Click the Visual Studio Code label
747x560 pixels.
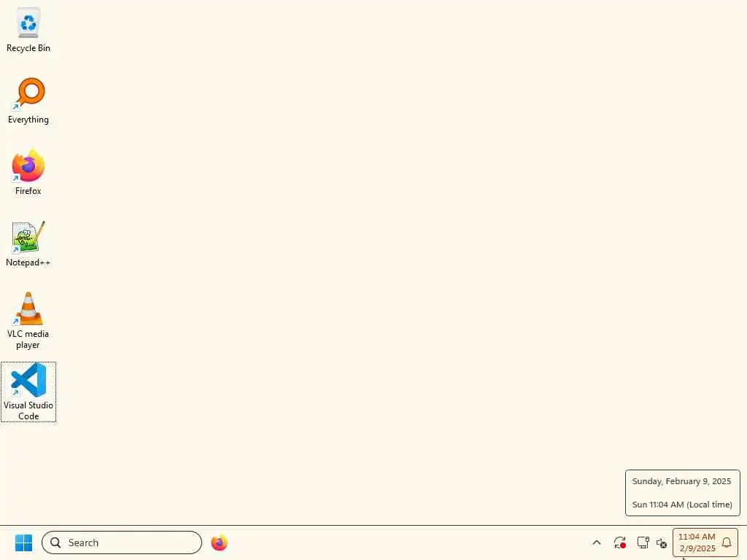[x=28, y=411]
